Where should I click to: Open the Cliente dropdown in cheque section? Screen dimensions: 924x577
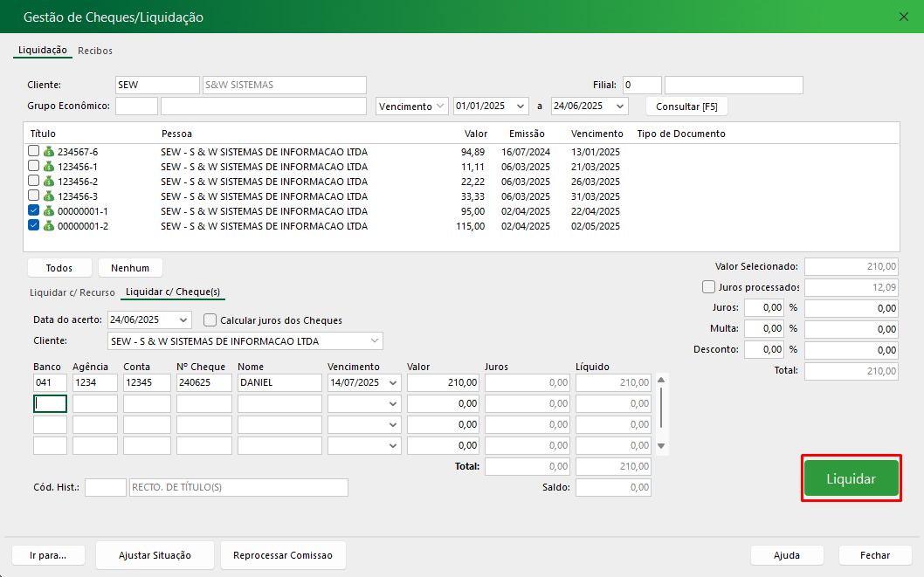point(375,340)
